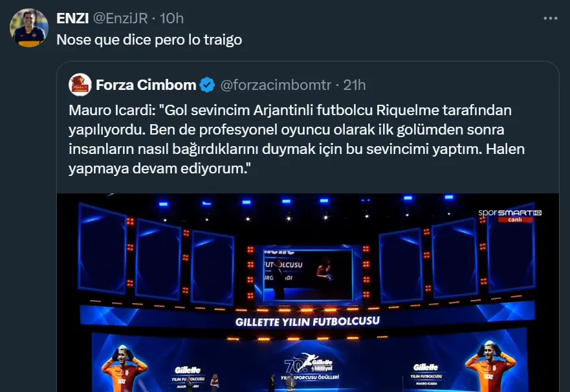Click the 10h tweet timestamp

pos(171,18)
